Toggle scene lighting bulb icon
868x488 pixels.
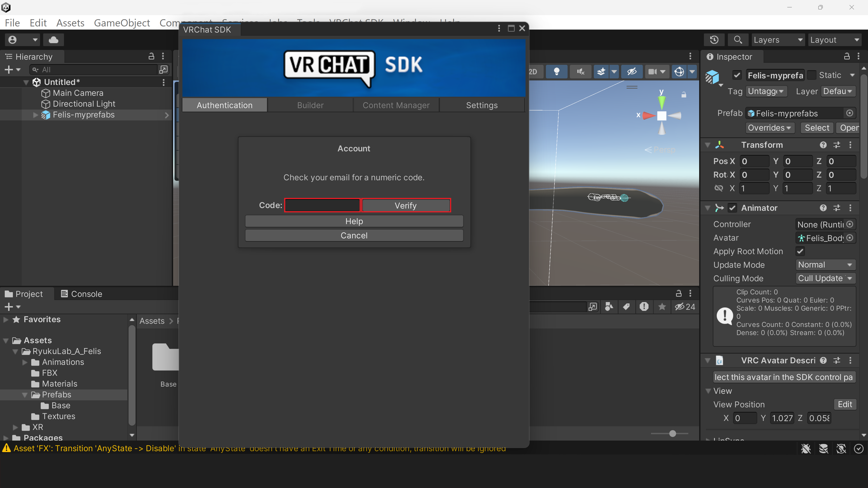[x=557, y=71]
